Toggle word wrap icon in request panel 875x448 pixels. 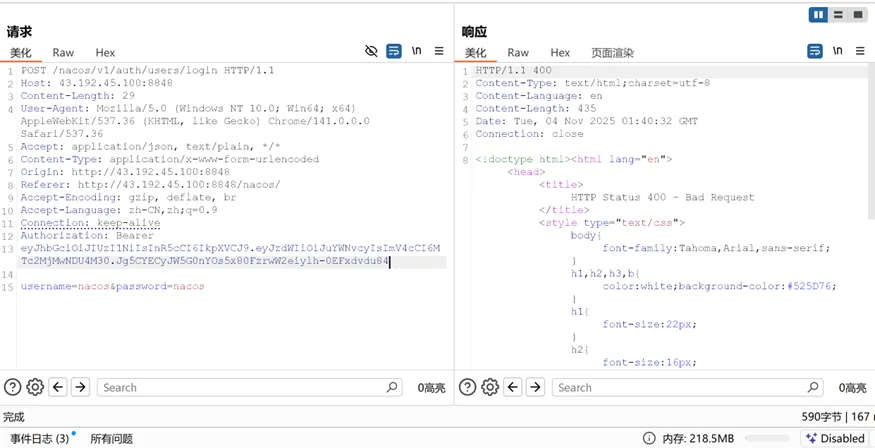tap(394, 51)
